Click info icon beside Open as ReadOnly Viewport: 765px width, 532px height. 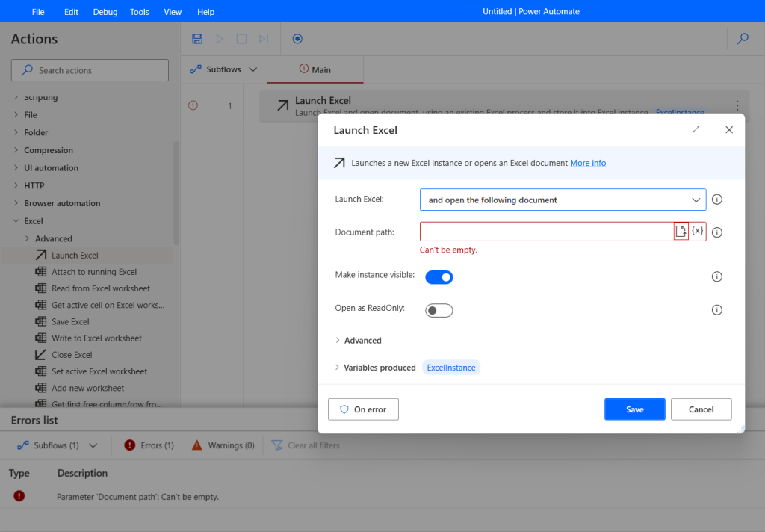[x=717, y=310]
